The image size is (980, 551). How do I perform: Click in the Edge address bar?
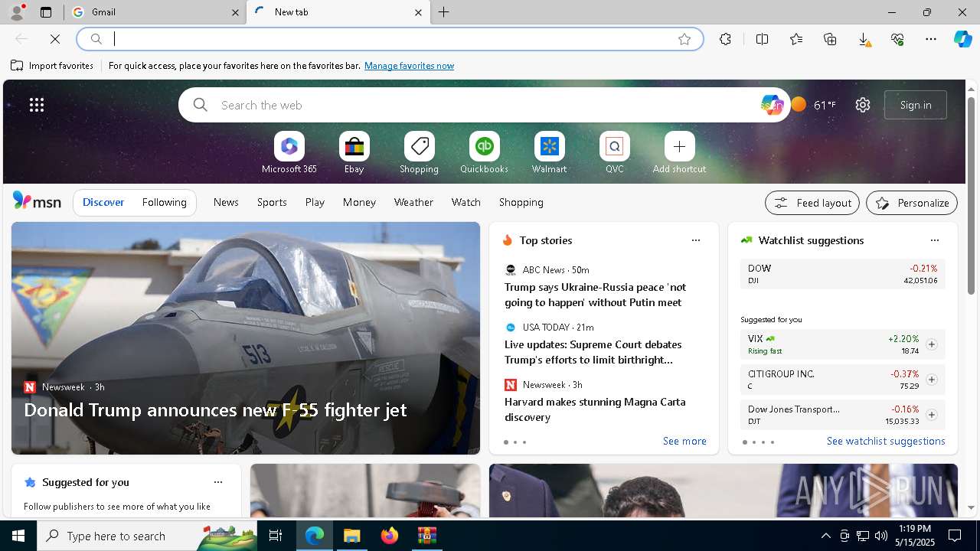point(390,39)
